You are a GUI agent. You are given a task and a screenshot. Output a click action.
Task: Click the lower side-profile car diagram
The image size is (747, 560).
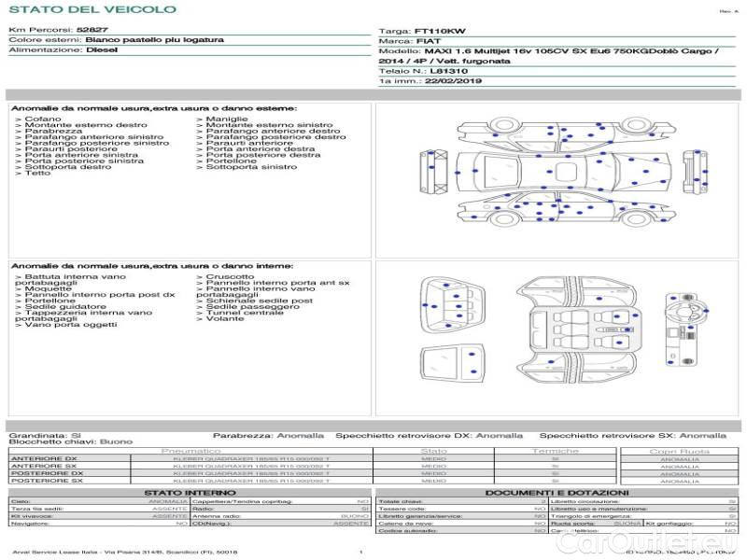(566, 209)
